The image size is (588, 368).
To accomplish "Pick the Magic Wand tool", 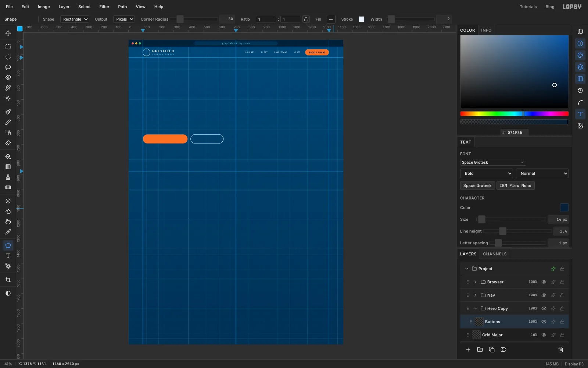I will pyautogui.click(x=8, y=88).
